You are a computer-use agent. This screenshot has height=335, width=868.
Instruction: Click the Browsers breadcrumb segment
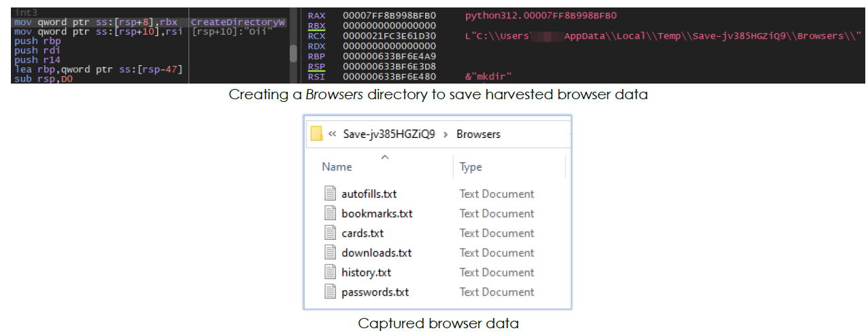click(x=478, y=134)
